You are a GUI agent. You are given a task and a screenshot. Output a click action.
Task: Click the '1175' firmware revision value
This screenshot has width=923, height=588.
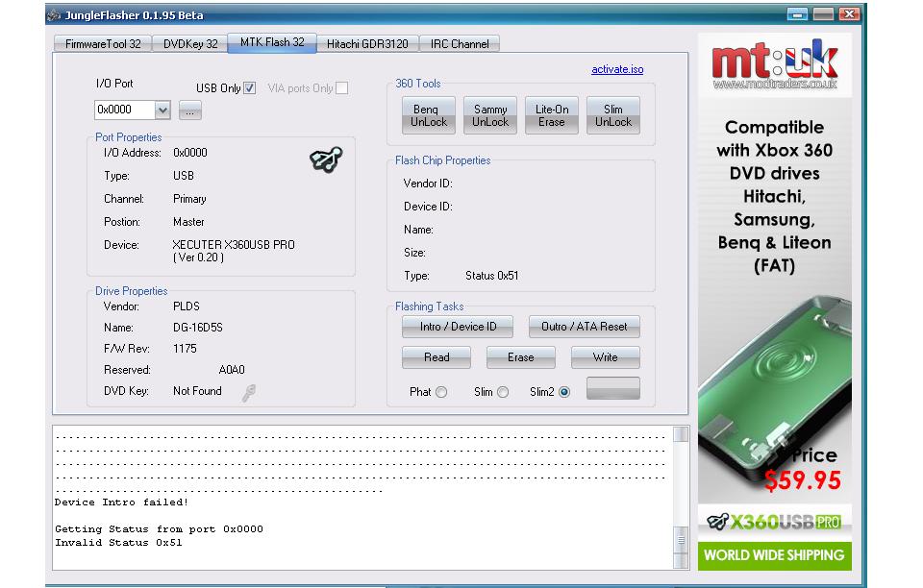[185, 349]
